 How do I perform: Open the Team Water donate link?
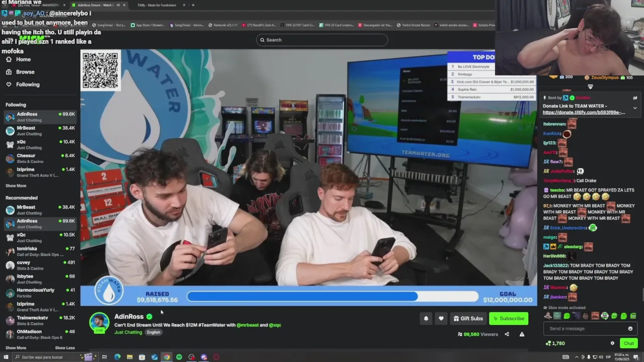pyautogui.click(x=584, y=112)
